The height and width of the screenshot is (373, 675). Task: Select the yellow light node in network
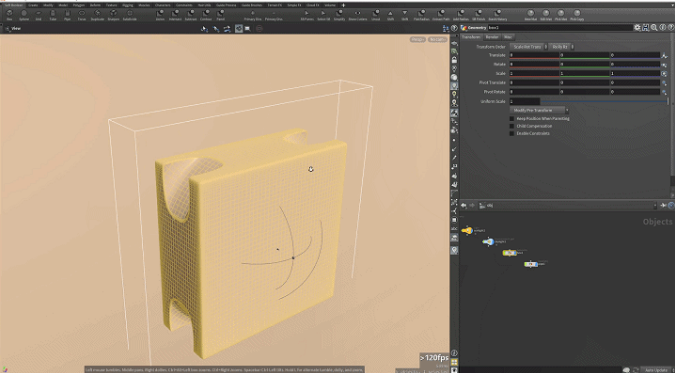pyautogui.click(x=467, y=231)
